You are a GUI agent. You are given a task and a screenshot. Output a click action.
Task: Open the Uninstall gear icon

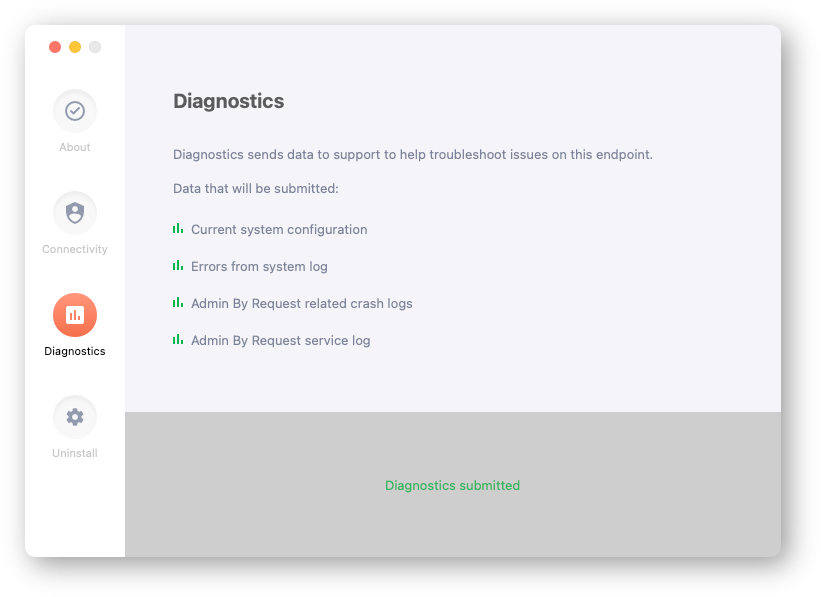[75, 417]
